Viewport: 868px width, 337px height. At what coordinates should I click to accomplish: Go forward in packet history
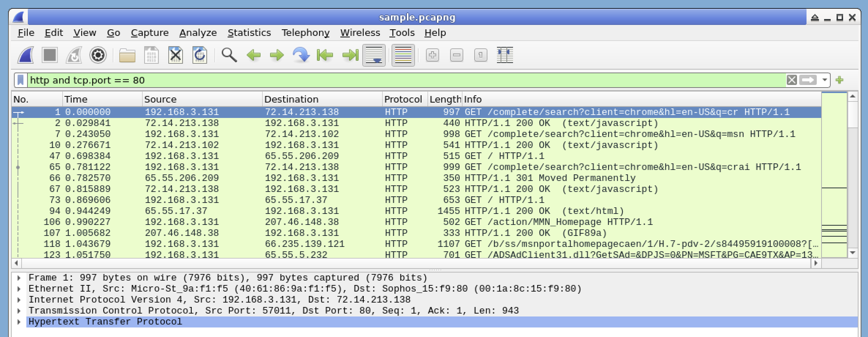tap(277, 55)
